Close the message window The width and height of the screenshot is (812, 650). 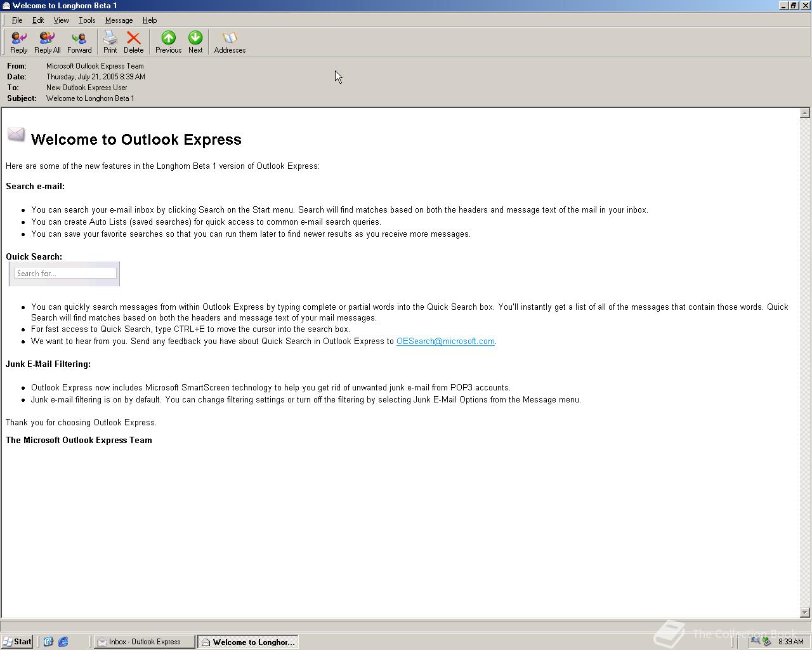pyautogui.click(x=805, y=5)
